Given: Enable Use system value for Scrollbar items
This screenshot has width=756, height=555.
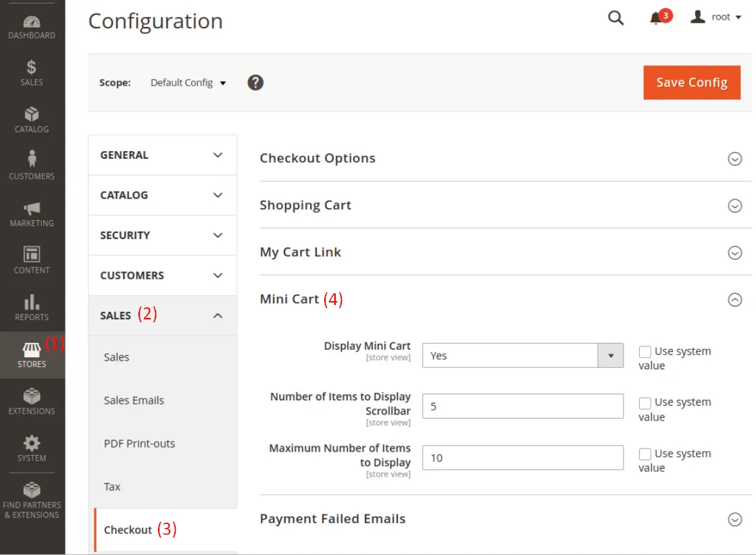Looking at the screenshot, I should click(x=645, y=403).
